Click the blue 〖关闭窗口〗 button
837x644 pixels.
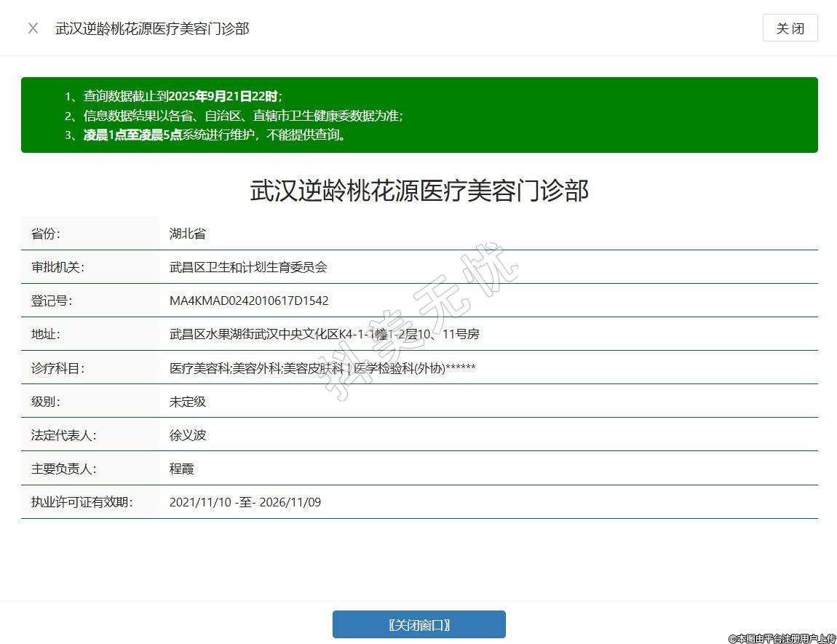[x=418, y=624]
